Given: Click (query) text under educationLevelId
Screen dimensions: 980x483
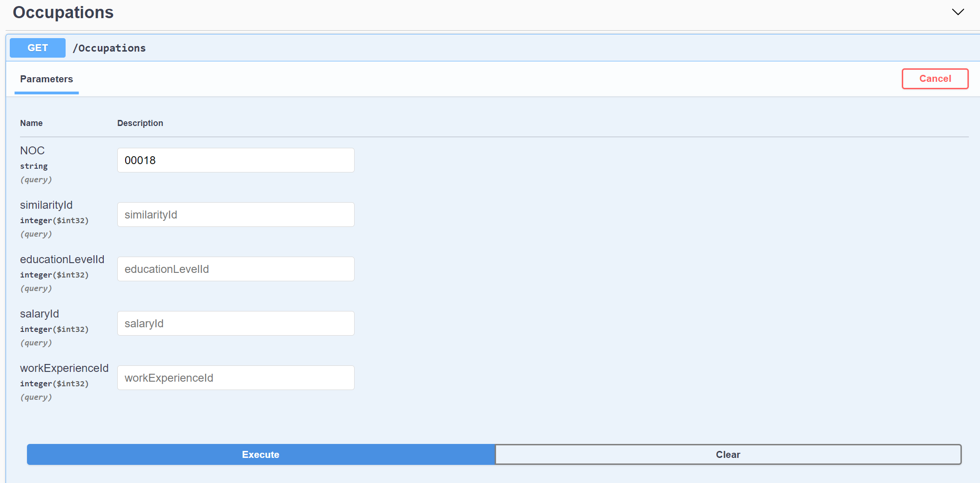Looking at the screenshot, I should pos(36,288).
